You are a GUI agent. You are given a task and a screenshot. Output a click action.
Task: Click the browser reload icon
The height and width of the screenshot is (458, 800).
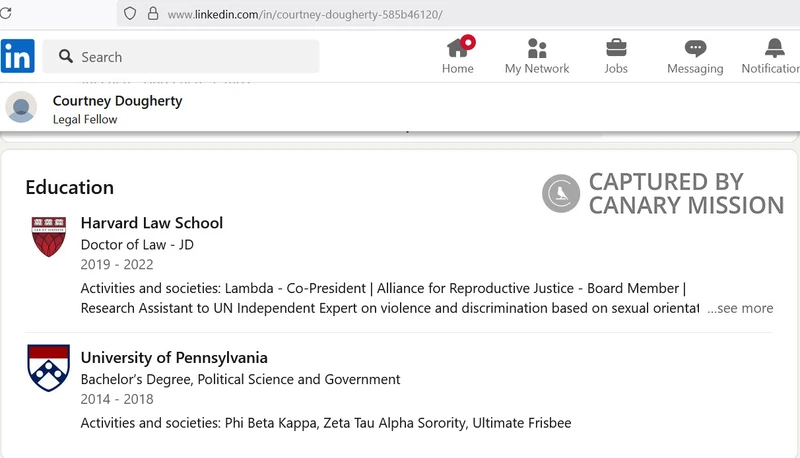click(x=5, y=14)
